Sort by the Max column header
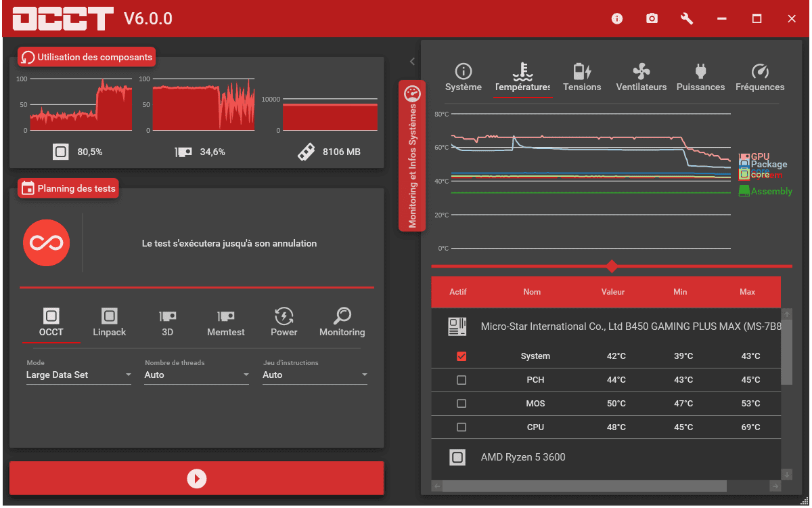The height and width of the screenshot is (508, 812). coord(748,292)
